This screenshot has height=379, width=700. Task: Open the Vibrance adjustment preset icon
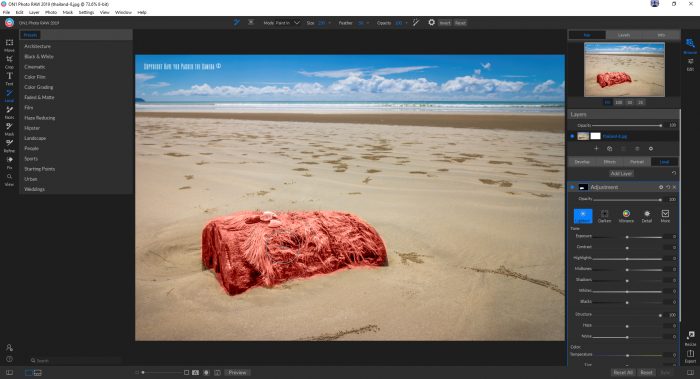(x=626, y=216)
